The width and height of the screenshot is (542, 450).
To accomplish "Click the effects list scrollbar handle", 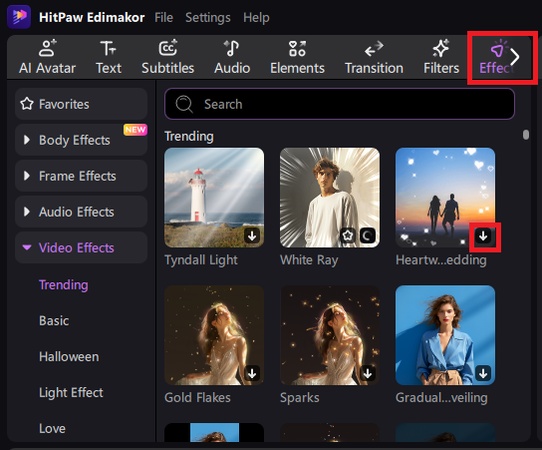I will point(526,134).
